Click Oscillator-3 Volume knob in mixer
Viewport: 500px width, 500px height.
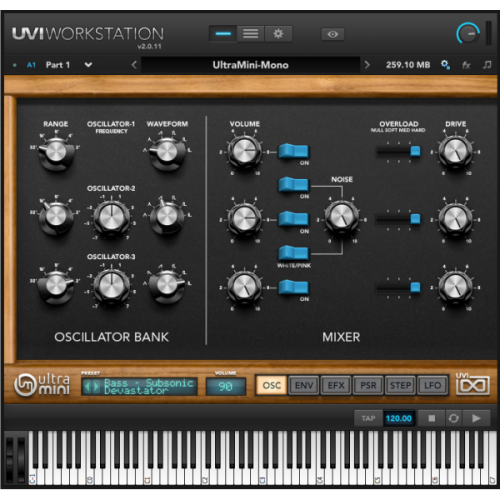pos(245,287)
